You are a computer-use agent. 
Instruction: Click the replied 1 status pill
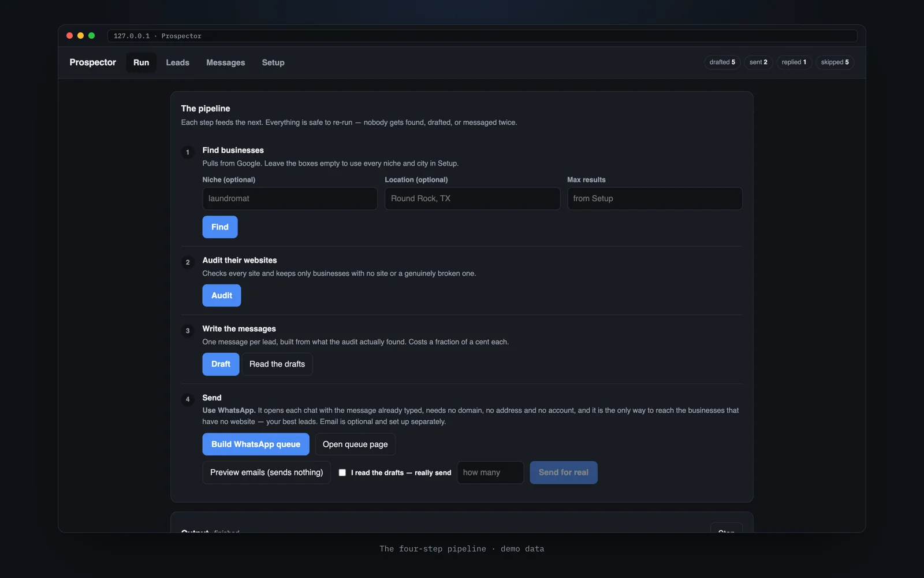click(x=794, y=62)
